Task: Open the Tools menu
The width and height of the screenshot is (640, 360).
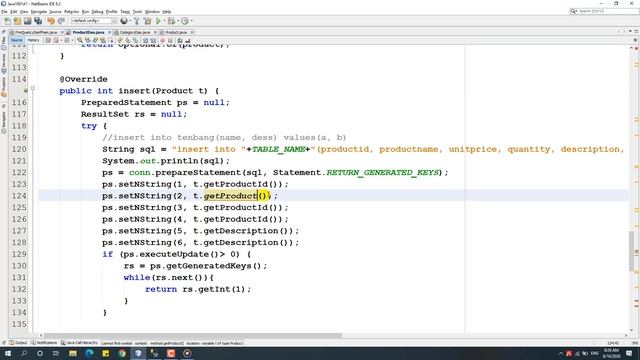Action: coord(137,11)
